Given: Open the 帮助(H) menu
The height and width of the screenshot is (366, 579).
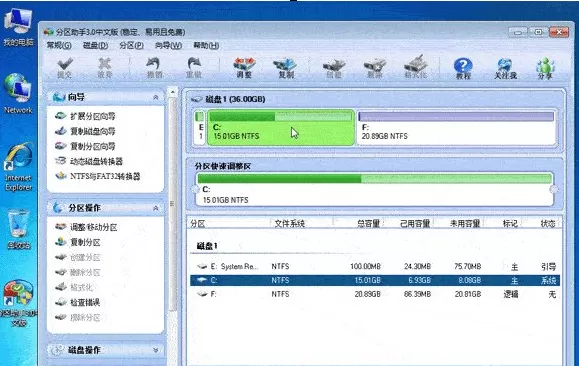Looking at the screenshot, I should pyautogui.click(x=206, y=45).
